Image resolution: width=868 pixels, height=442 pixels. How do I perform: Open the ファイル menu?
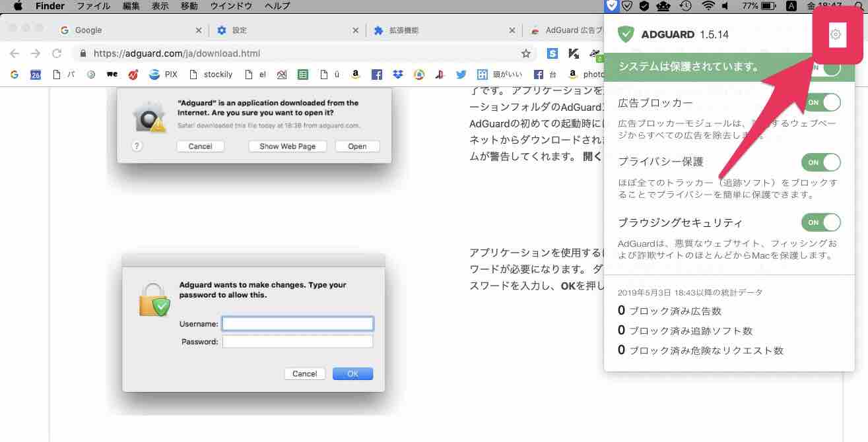coord(94,6)
